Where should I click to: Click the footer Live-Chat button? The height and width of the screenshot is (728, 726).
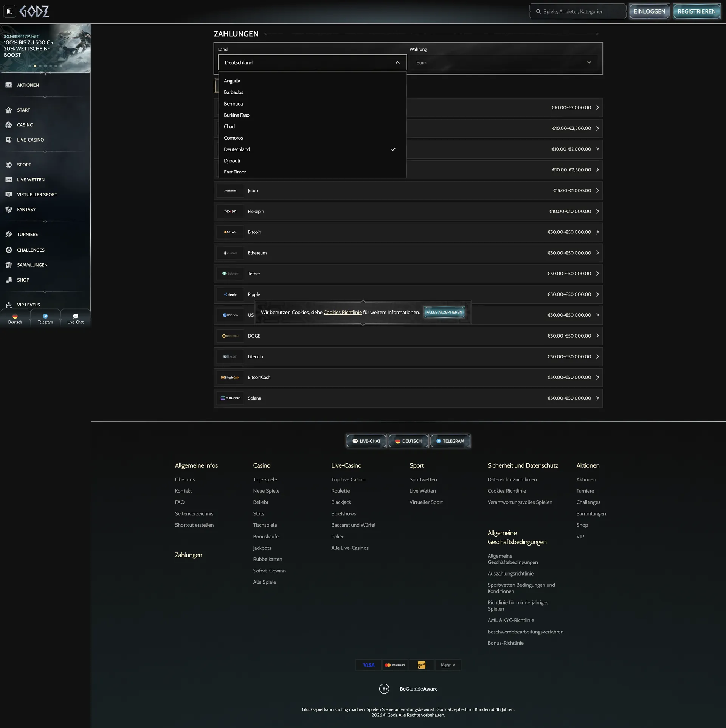pyautogui.click(x=366, y=441)
